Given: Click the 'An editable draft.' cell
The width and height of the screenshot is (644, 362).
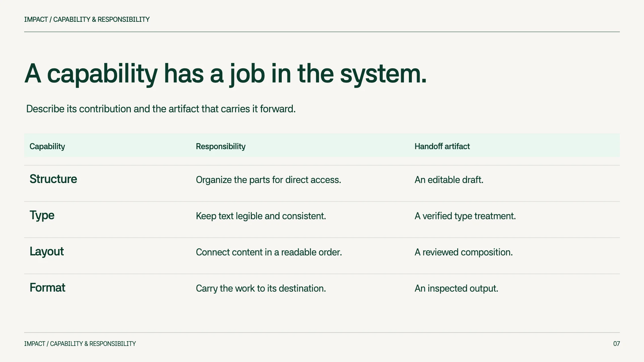Looking at the screenshot, I should pos(449,180).
